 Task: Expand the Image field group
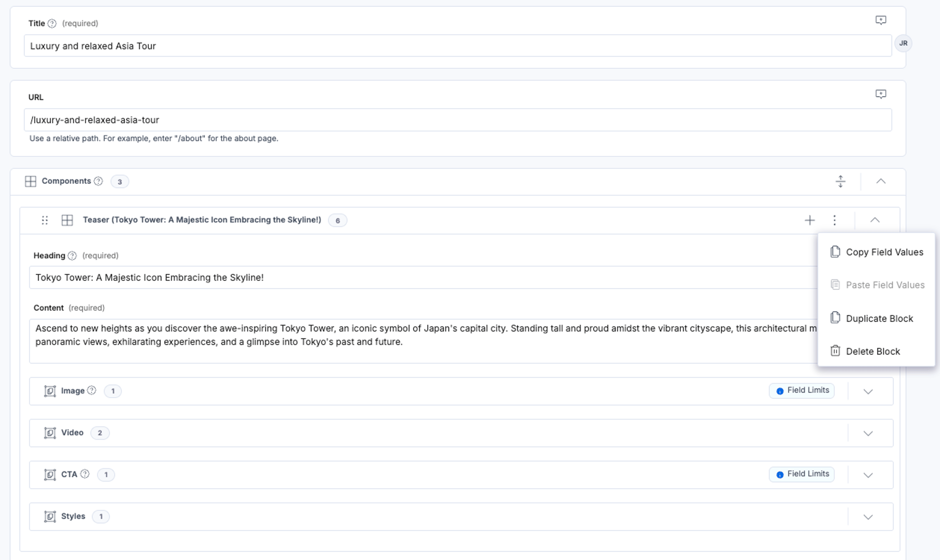[868, 391]
